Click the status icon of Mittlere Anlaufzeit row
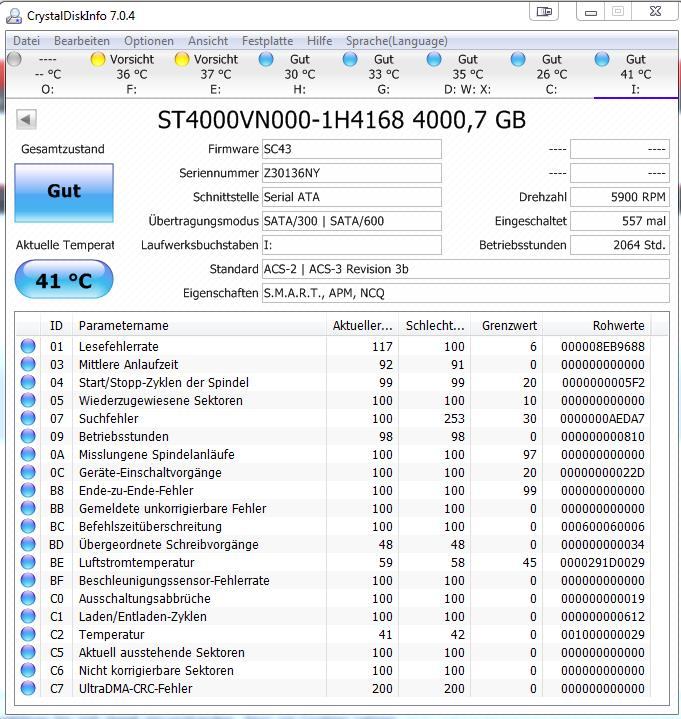 coord(28,364)
